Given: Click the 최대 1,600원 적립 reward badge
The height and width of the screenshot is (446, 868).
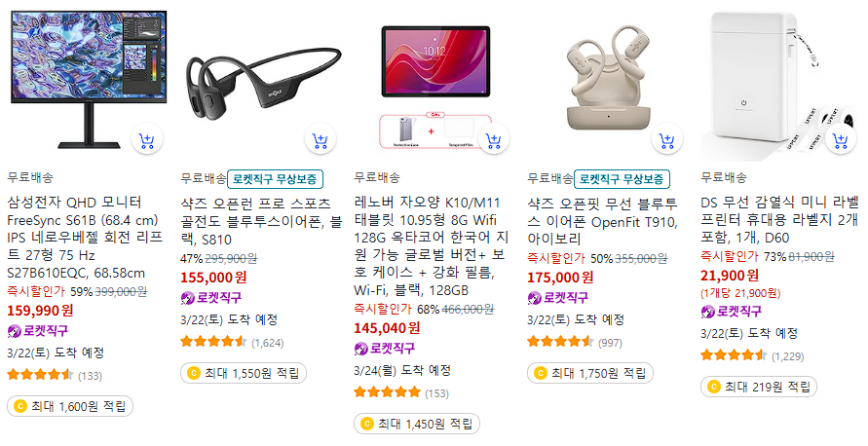Looking at the screenshot, I should [x=70, y=407].
